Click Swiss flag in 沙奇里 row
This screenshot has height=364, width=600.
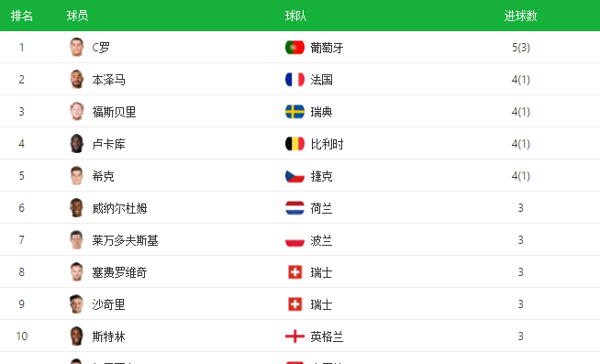tap(294, 304)
